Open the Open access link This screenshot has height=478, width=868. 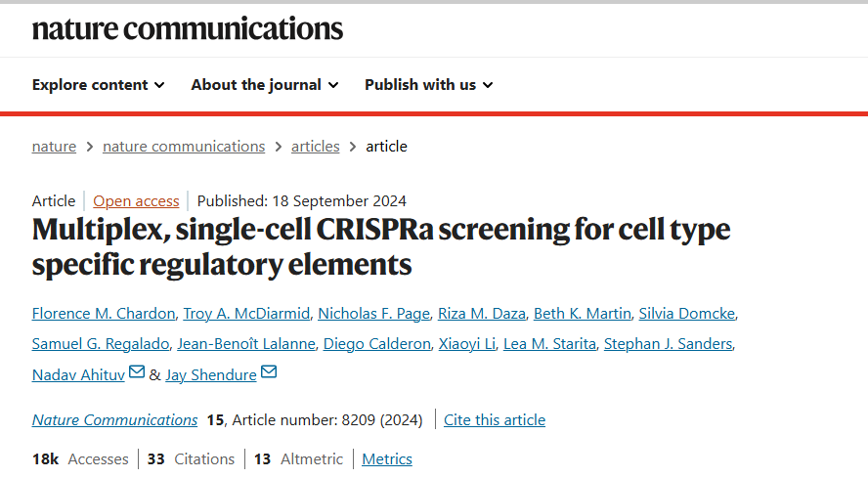point(136,201)
